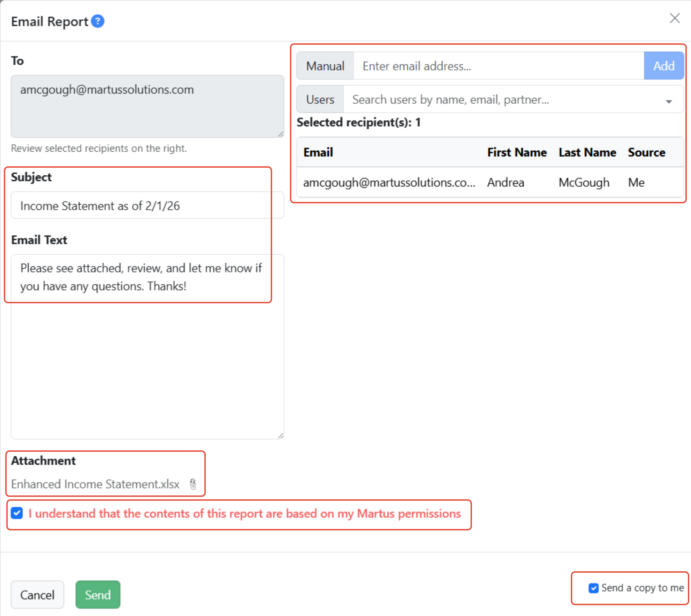Click the blue help question mark icon
Viewport: 691px width, 616px height.
(97, 21)
